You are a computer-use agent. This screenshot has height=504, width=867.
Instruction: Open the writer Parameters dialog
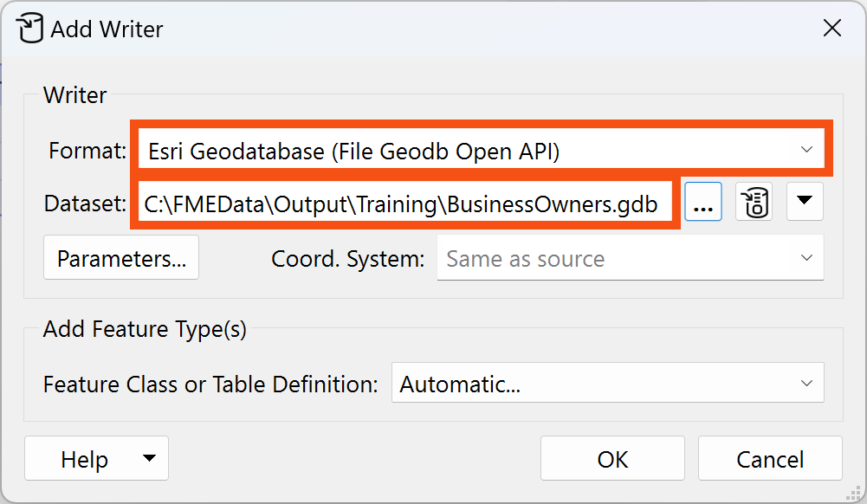[121, 259]
